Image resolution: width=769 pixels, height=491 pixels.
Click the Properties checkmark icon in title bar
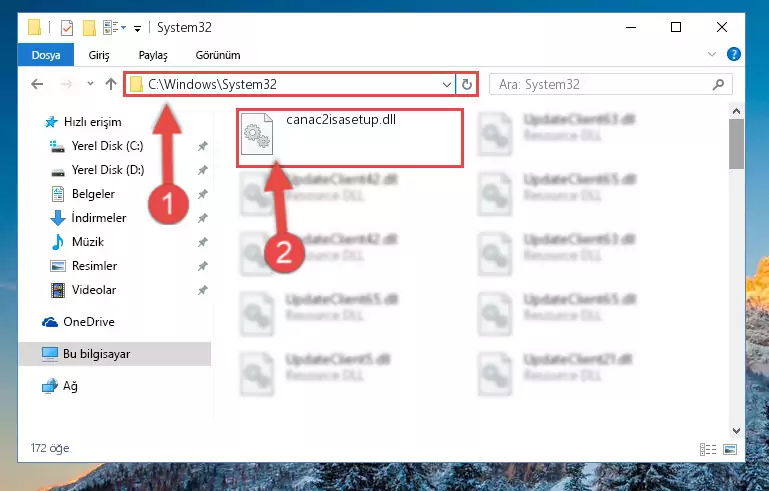(x=67, y=28)
